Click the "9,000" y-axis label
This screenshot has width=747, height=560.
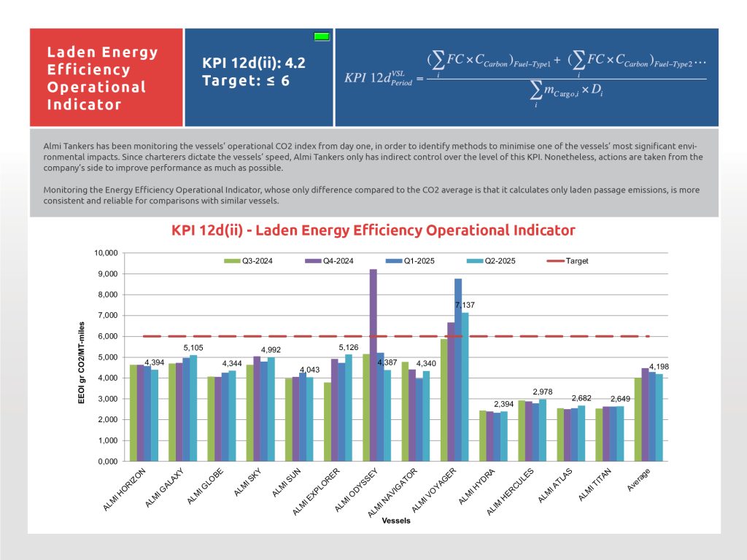click(x=108, y=274)
